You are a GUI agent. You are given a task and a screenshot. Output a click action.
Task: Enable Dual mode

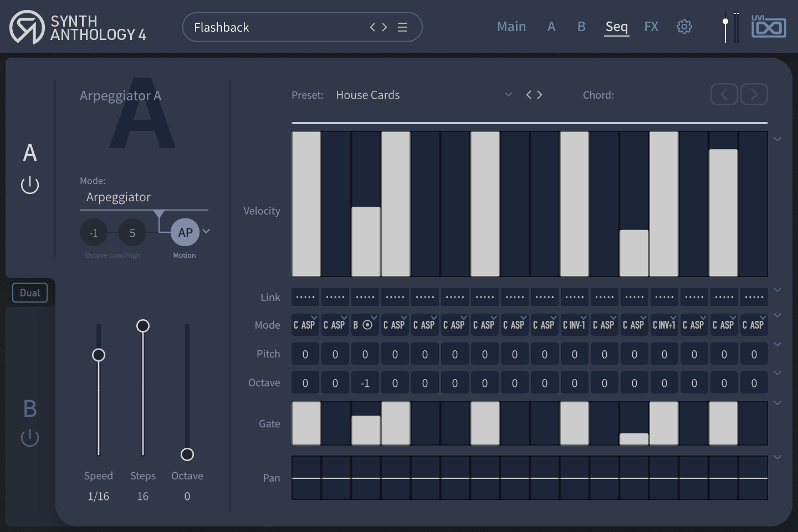[30, 293]
